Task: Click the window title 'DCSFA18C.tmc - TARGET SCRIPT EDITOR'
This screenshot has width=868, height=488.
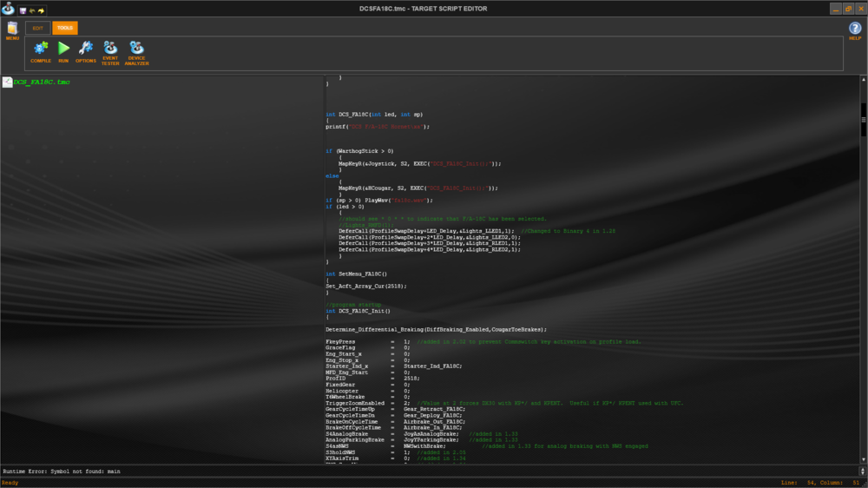Action: point(424,9)
